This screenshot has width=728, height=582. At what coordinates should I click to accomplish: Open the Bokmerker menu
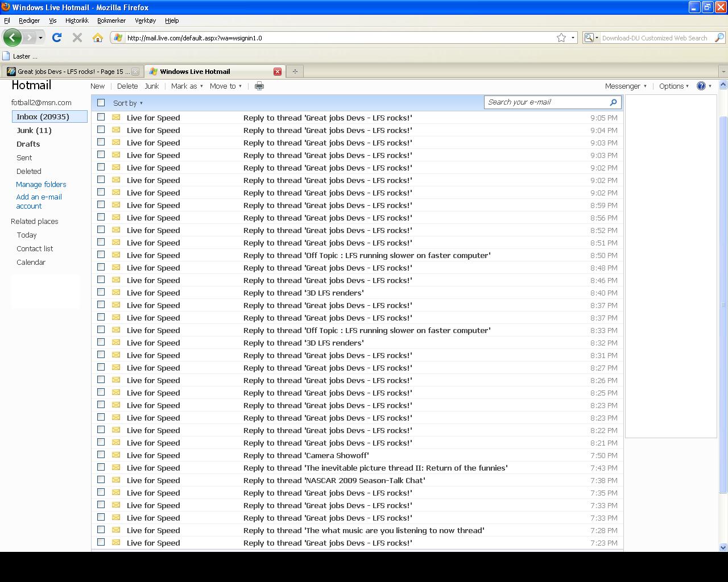point(111,20)
